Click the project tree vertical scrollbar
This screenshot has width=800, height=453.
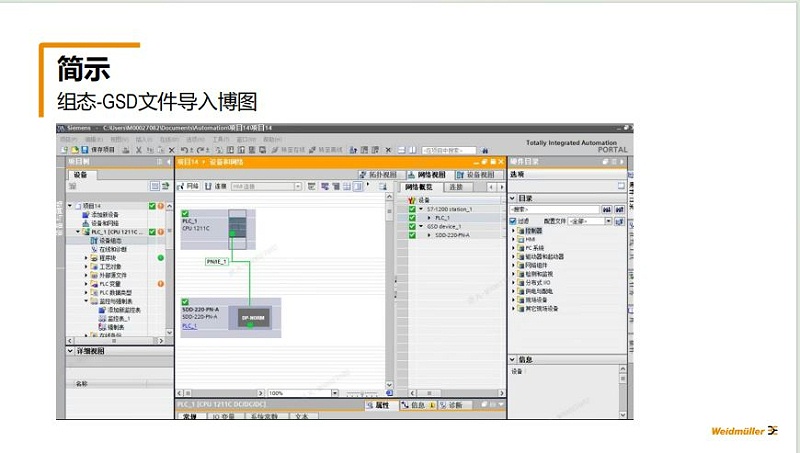pos(169,269)
